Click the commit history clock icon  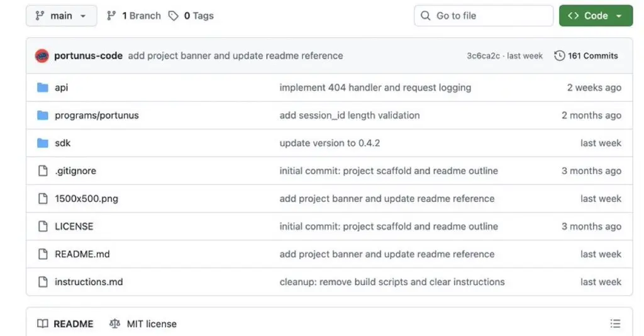click(x=559, y=55)
